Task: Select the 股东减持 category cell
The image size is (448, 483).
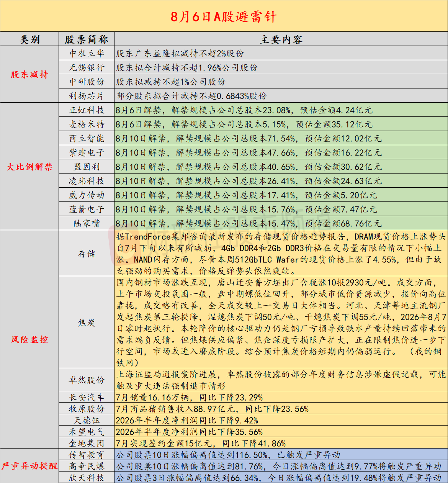Action: click(30, 74)
